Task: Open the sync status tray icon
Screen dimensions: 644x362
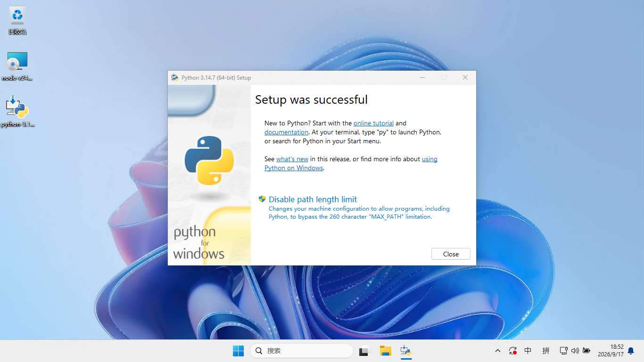Action: pyautogui.click(x=513, y=351)
